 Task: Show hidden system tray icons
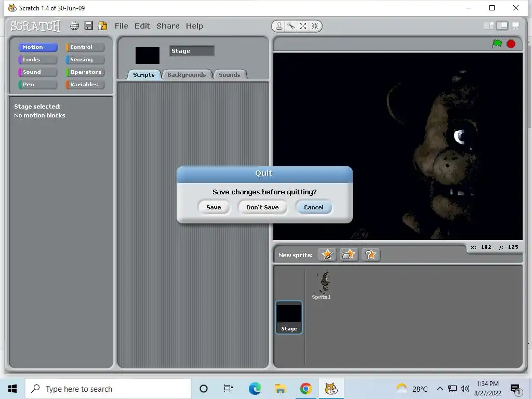pyautogui.click(x=440, y=389)
